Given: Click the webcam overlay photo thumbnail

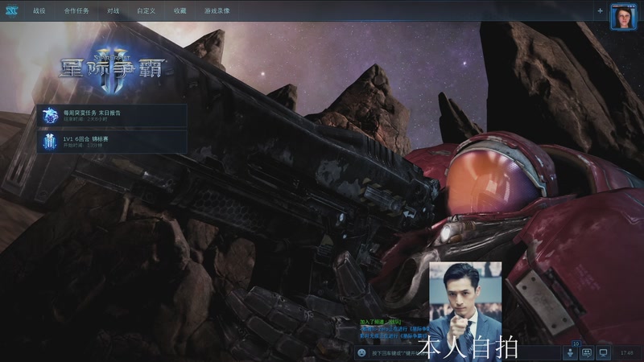Looking at the screenshot, I should click(465, 312).
